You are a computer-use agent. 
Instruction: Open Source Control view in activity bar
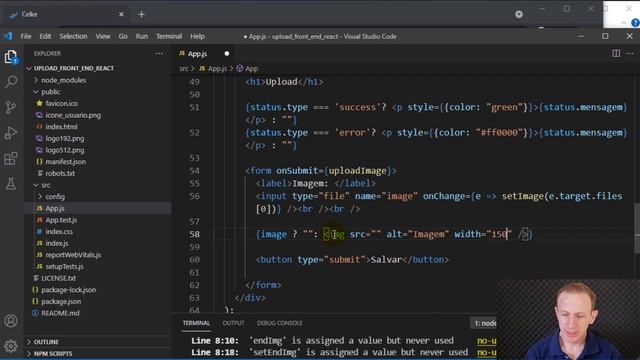(11, 107)
